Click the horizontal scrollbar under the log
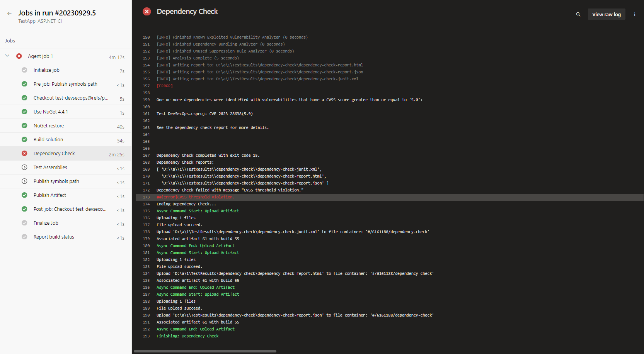Screen dimensions: 644x354 click(205, 351)
